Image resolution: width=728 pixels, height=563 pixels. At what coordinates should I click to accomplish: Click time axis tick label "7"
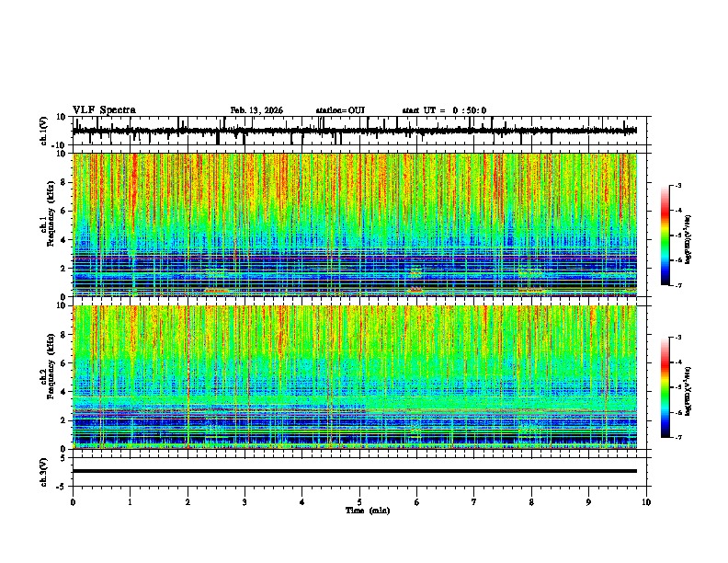(x=474, y=502)
